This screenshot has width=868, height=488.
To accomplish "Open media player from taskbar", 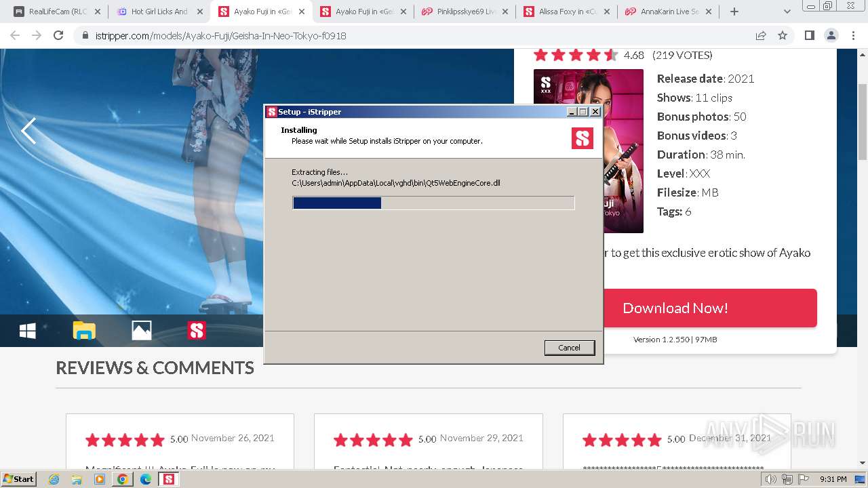I will (100, 479).
